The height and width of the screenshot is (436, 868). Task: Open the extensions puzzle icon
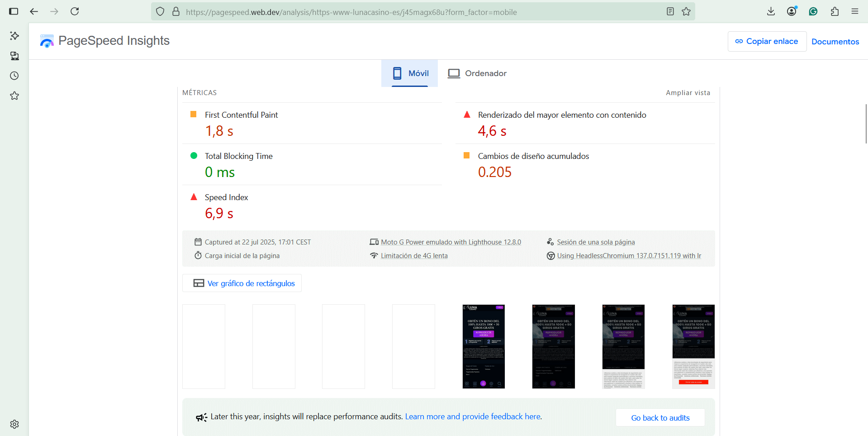[x=835, y=11]
